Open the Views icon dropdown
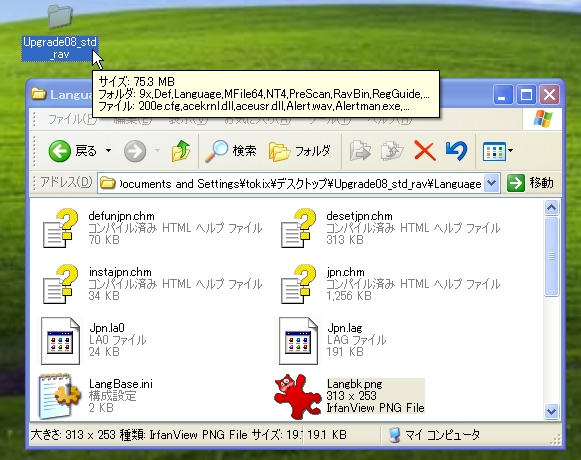Viewport: 581px width, 460px height. (x=498, y=151)
